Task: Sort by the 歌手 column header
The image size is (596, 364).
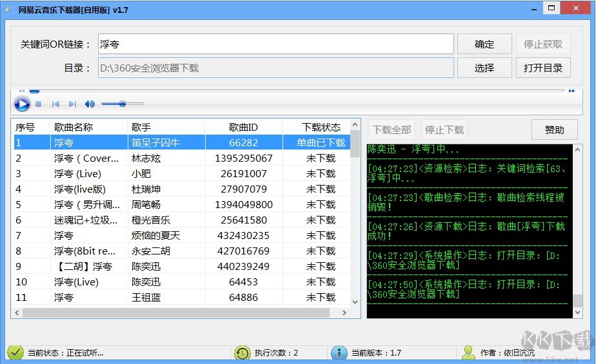Action: (x=166, y=127)
